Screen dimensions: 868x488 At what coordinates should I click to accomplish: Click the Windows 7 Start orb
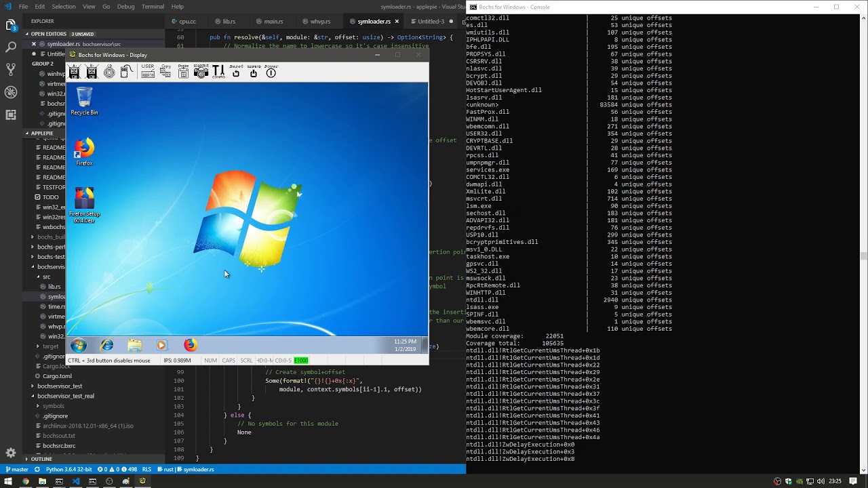pos(79,345)
